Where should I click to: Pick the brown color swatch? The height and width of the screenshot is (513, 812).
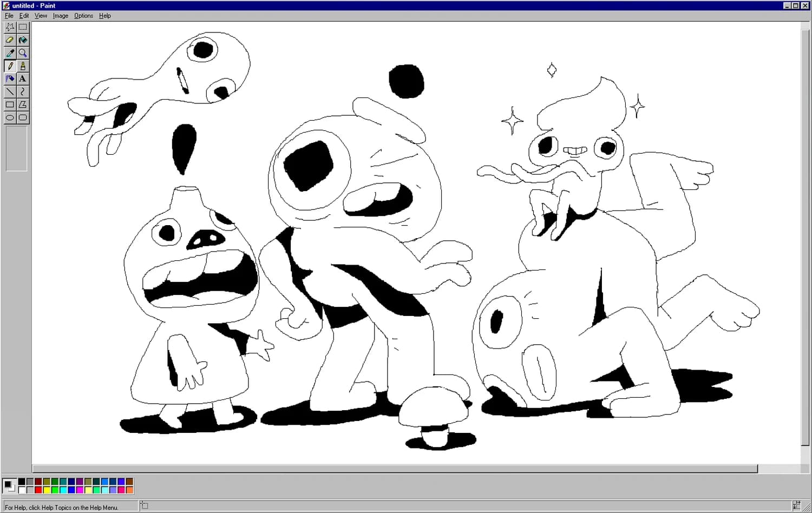pyautogui.click(x=129, y=482)
